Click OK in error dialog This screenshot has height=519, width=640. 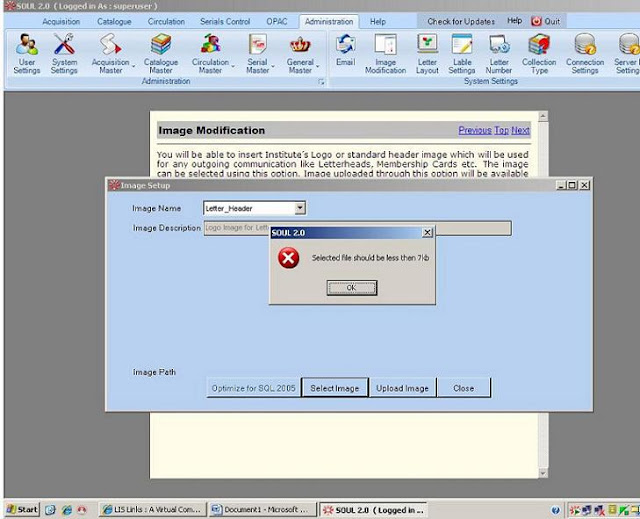pyautogui.click(x=351, y=288)
